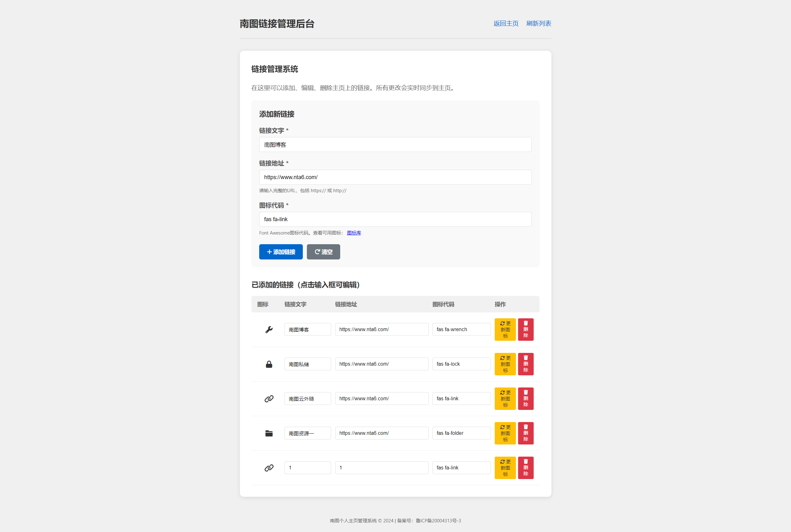The image size is (791, 532).
Task: Click the 返回主页 link in the header
Action: [505, 23]
